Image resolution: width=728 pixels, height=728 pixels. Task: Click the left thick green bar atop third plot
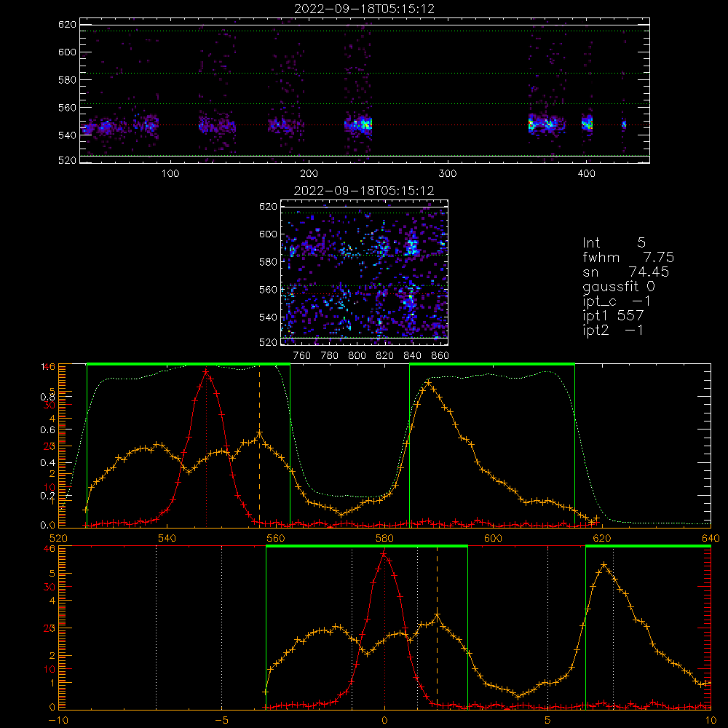point(189,364)
